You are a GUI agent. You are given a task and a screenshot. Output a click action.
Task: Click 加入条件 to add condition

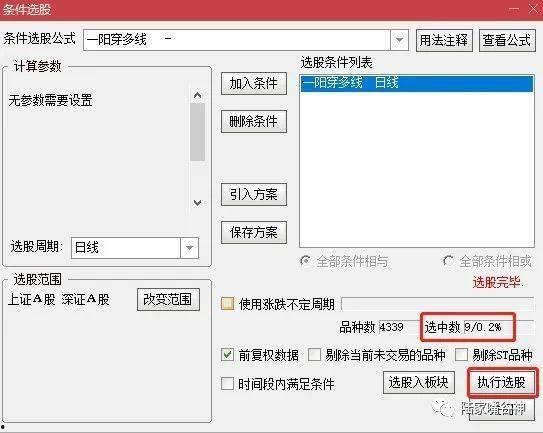tap(254, 83)
